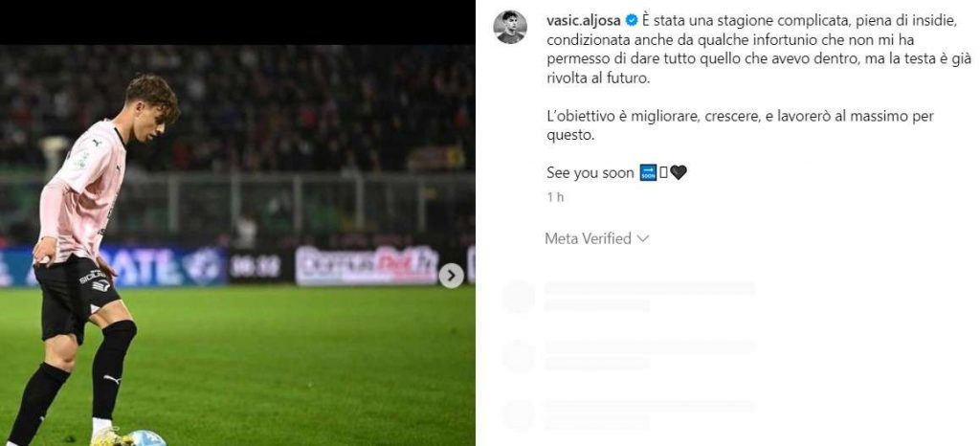Open the vasic.aljosa username link
This screenshot has height=446, width=980.
click(x=584, y=21)
